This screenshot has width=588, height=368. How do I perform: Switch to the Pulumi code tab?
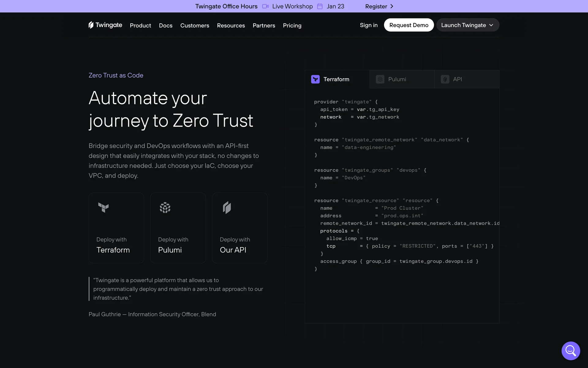tap(401, 79)
